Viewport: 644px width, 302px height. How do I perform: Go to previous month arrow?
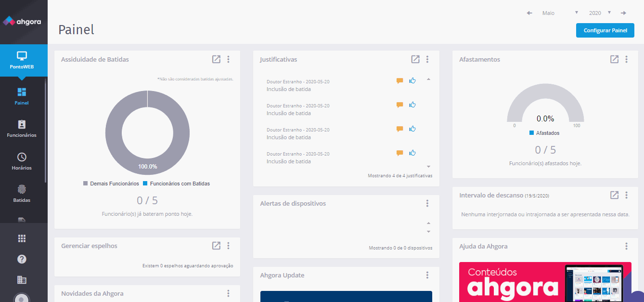[x=529, y=13]
